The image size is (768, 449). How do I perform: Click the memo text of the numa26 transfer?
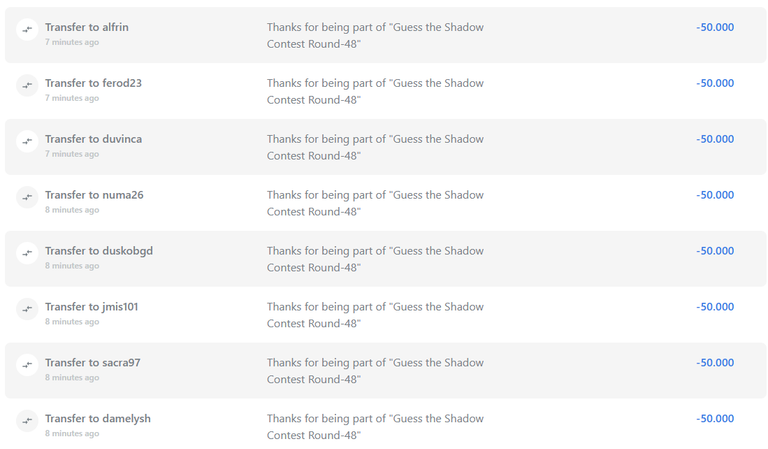click(x=375, y=203)
